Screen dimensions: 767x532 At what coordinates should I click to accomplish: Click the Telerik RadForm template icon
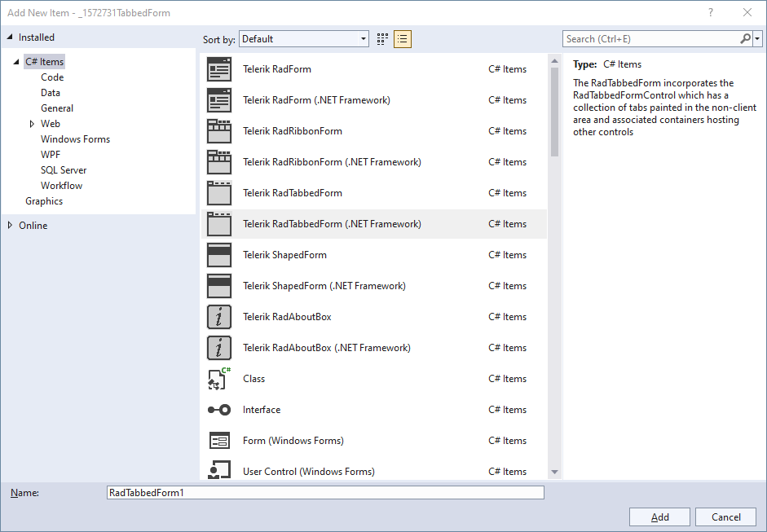click(x=219, y=69)
